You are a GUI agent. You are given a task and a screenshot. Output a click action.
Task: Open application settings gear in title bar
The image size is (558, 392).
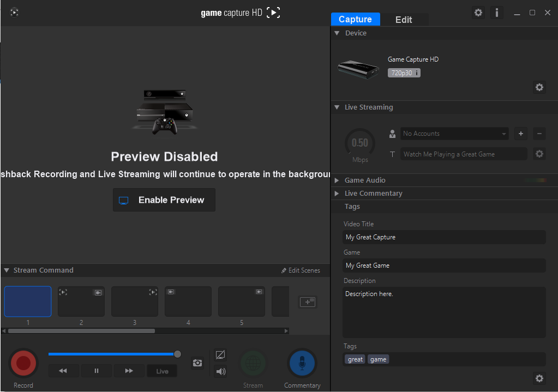[478, 13]
